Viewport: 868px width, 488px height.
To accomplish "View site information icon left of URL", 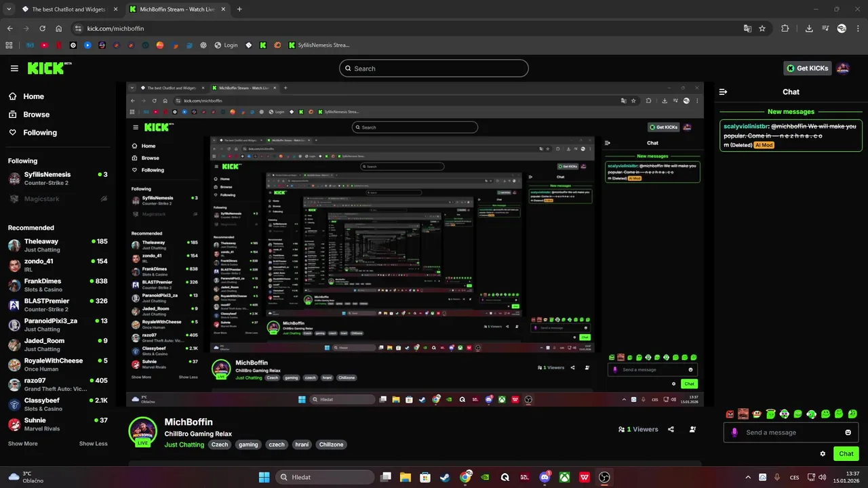I will click(78, 28).
